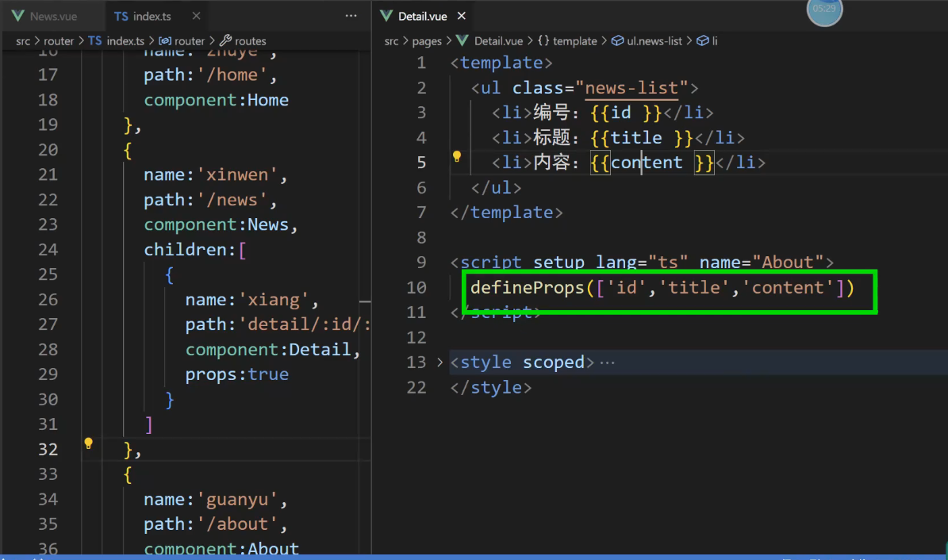Click the folded code ellipsis after style scoped
Viewport: 948px width, 560px height.
tap(608, 362)
